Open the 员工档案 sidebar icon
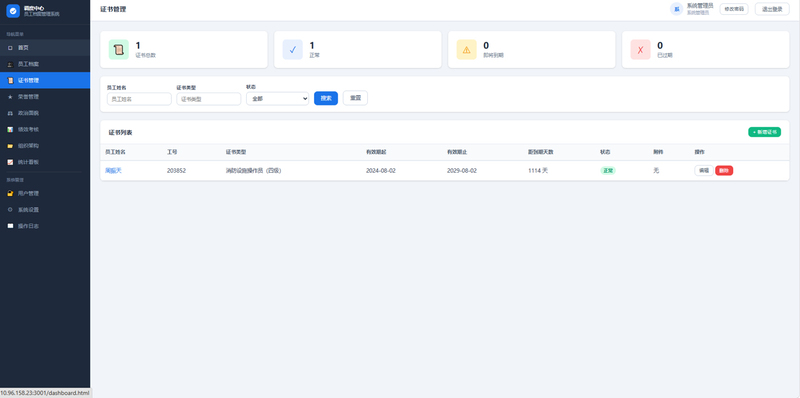The width and height of the screenshot is (800, 398). 10,64
